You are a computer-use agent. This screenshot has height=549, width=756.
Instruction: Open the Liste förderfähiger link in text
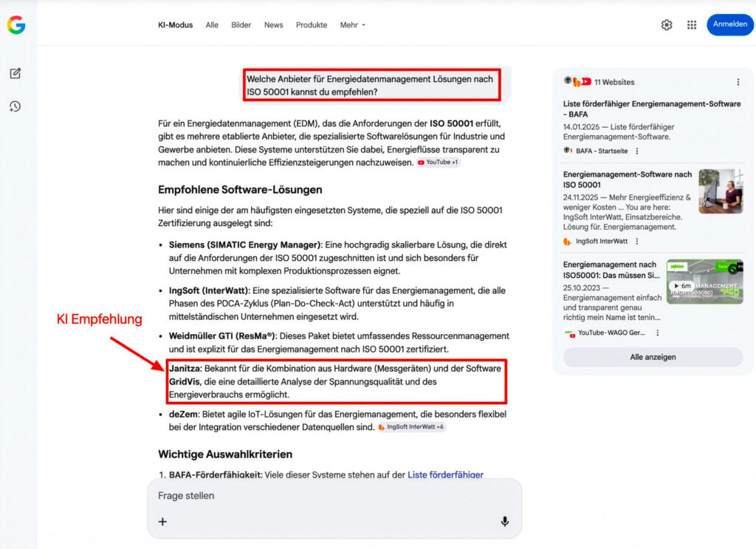[x=445, y=474]
